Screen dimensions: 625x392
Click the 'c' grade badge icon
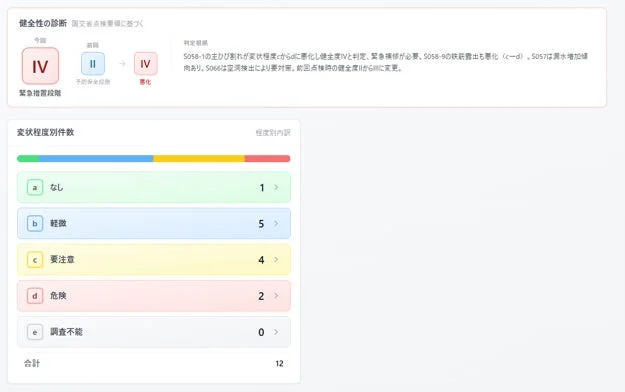point(35,260)
